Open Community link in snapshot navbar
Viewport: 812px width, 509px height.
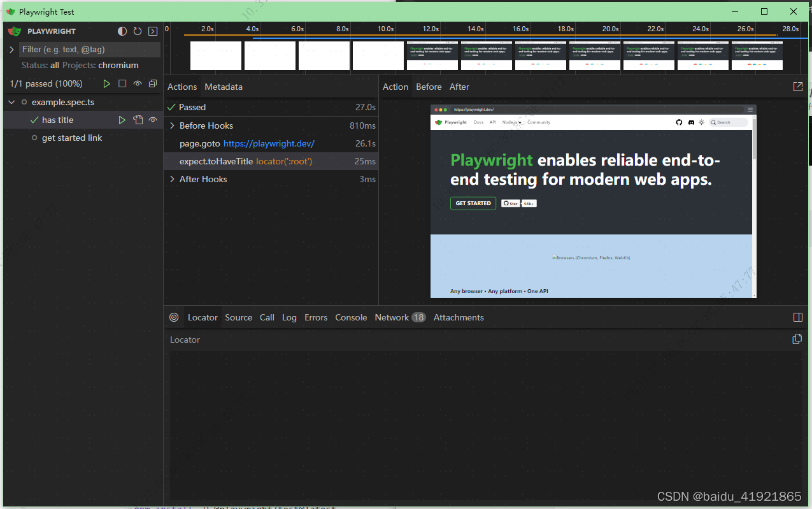click(x=539, y=122)
